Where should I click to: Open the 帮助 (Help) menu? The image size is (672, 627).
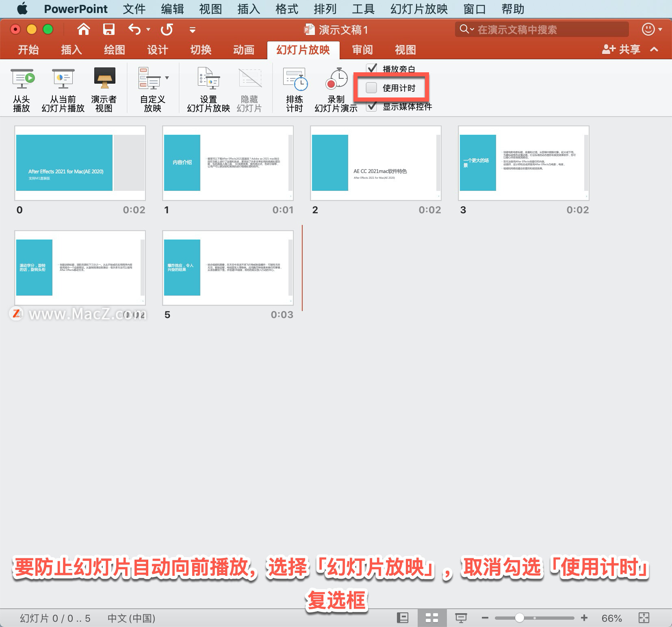coord(513,9)
